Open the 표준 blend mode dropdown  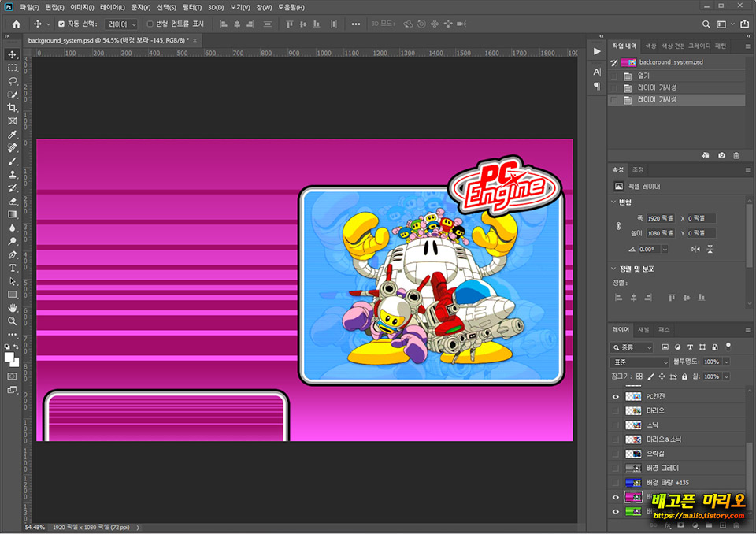(639, 362)
